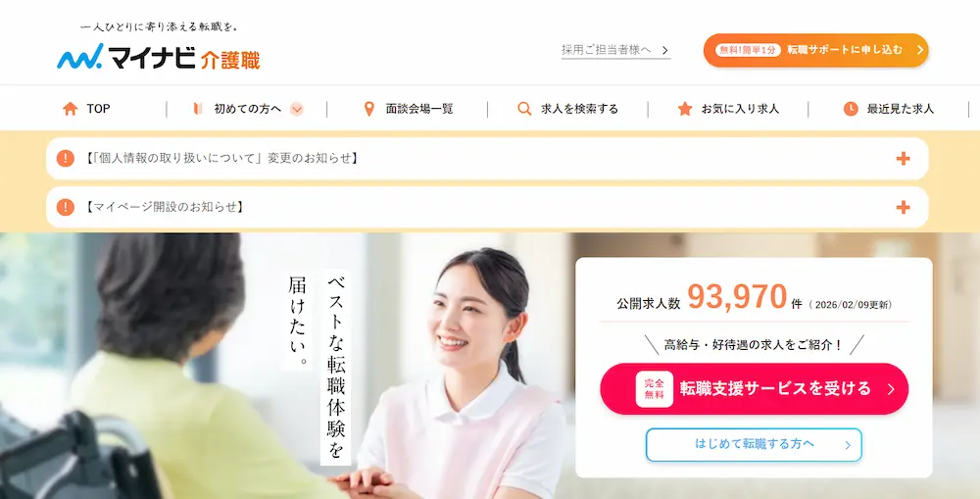This screenshot has height=499, width=980.
Task: Click the book icon for 初めての方へ
Action: (x=198, y=109)
